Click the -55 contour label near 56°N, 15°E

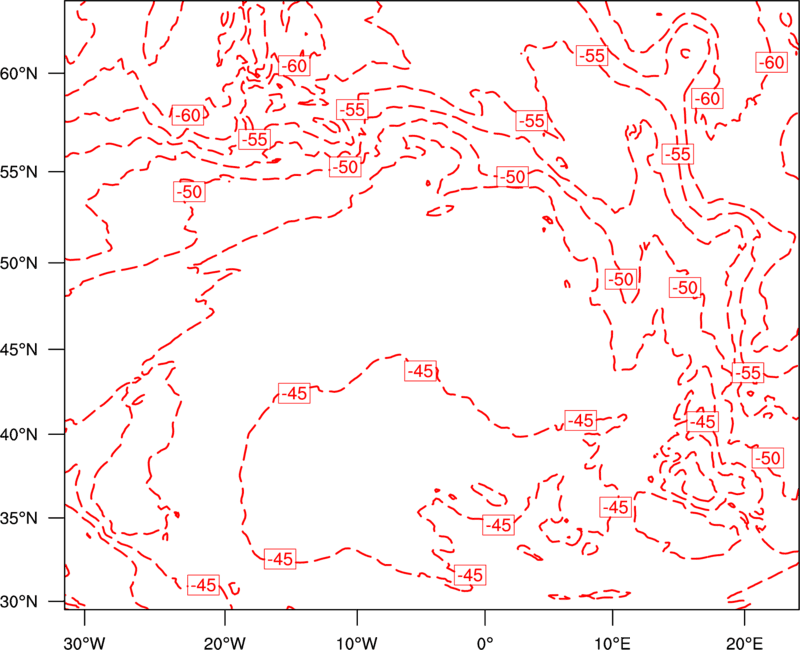click(678, 154)
